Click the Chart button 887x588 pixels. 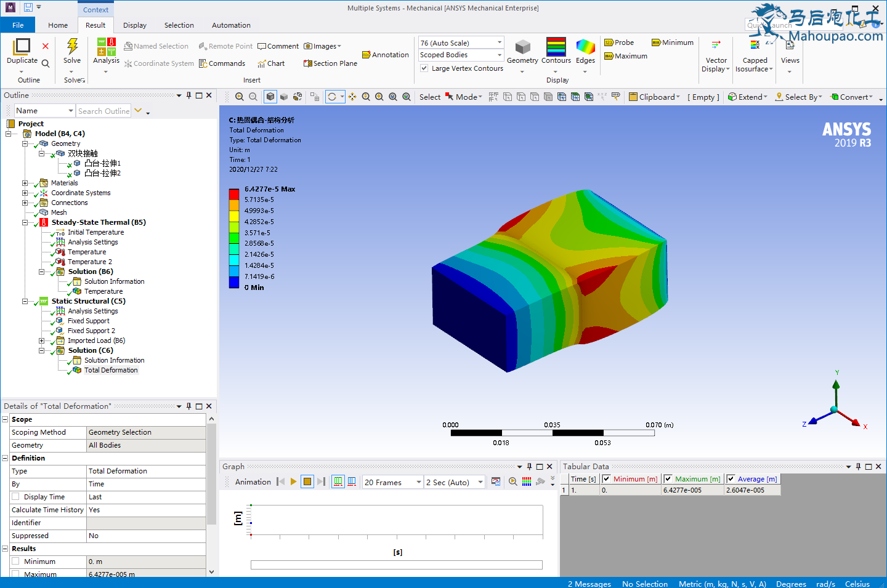271,63
